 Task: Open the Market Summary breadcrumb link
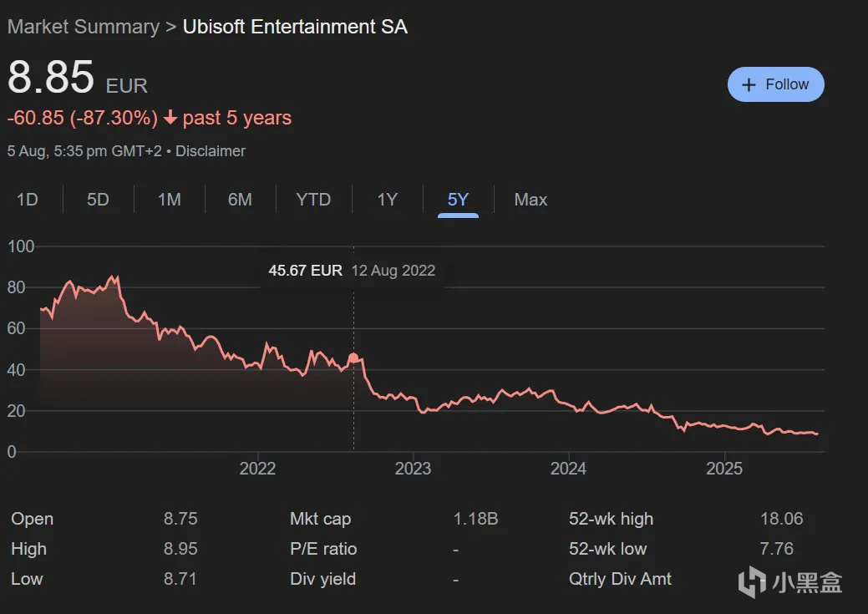[x=84, y=27]
